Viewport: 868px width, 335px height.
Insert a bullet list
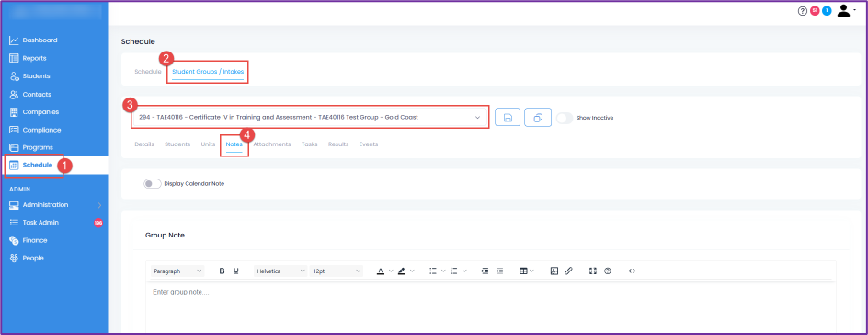433,271
